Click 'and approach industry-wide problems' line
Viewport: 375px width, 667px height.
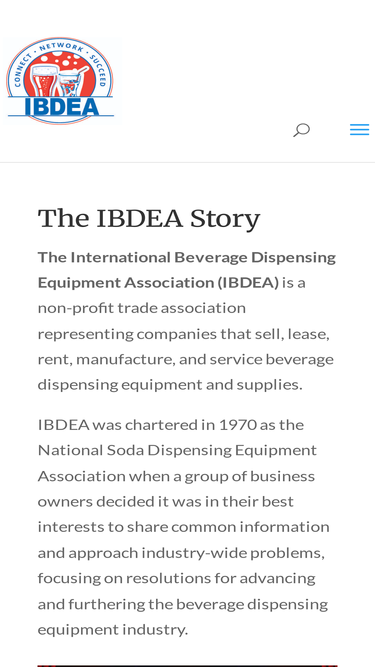point(182,553)
